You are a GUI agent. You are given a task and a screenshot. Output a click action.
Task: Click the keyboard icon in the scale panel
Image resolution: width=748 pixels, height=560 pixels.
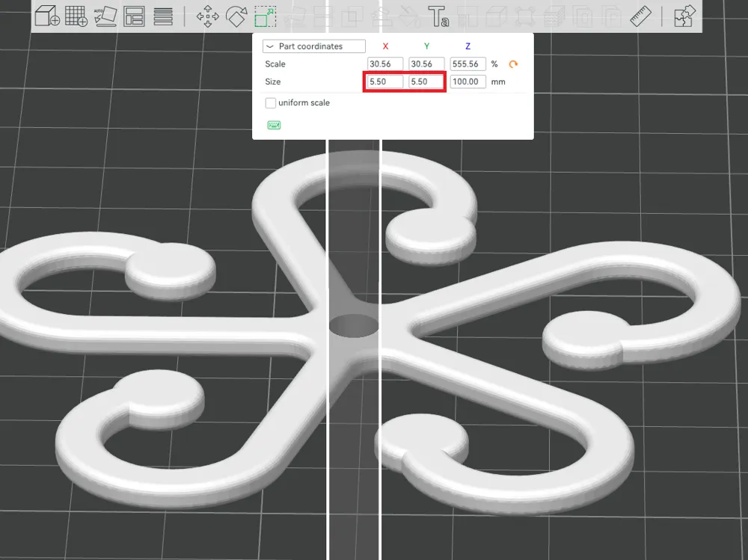pos(273,124)
